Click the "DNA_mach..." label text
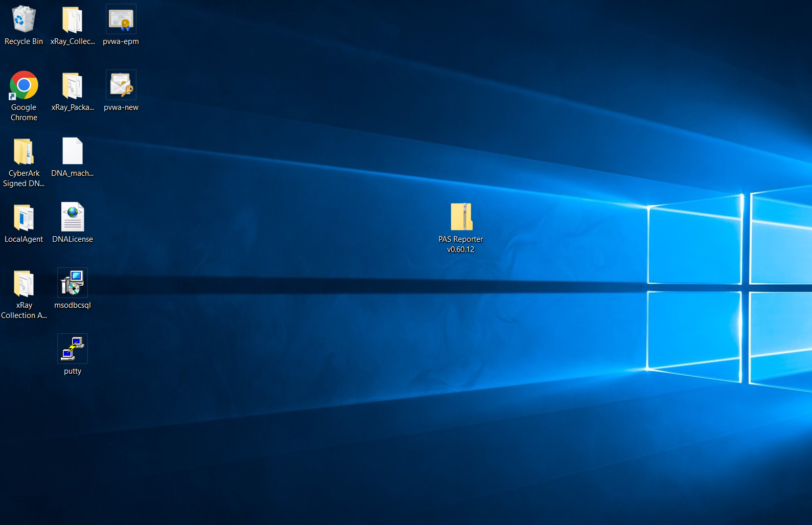This screenshot has height=525, width=812. [x=73, y=173]
